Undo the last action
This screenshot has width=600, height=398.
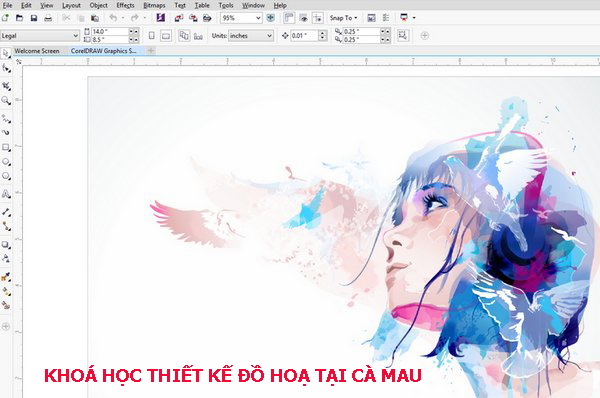pos(113,18)
